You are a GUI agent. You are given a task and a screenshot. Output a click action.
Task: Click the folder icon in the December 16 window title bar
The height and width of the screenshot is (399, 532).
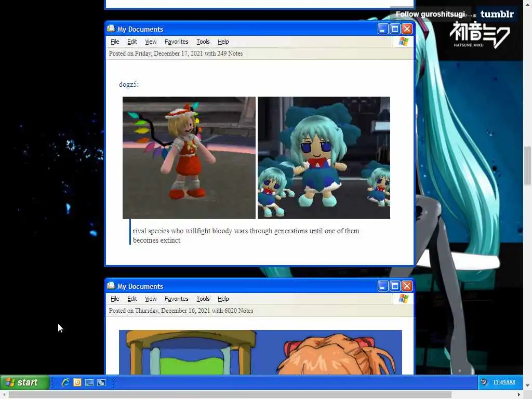tap(111, 286)
